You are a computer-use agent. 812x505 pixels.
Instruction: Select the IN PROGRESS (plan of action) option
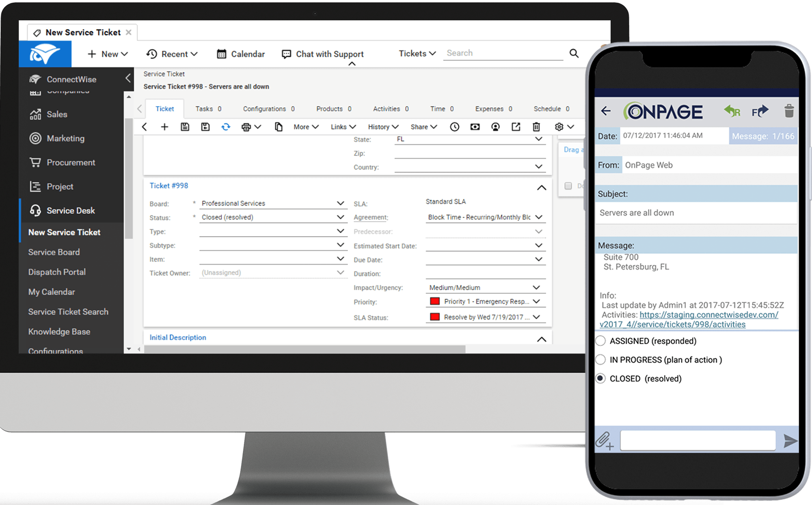[600, 360]
